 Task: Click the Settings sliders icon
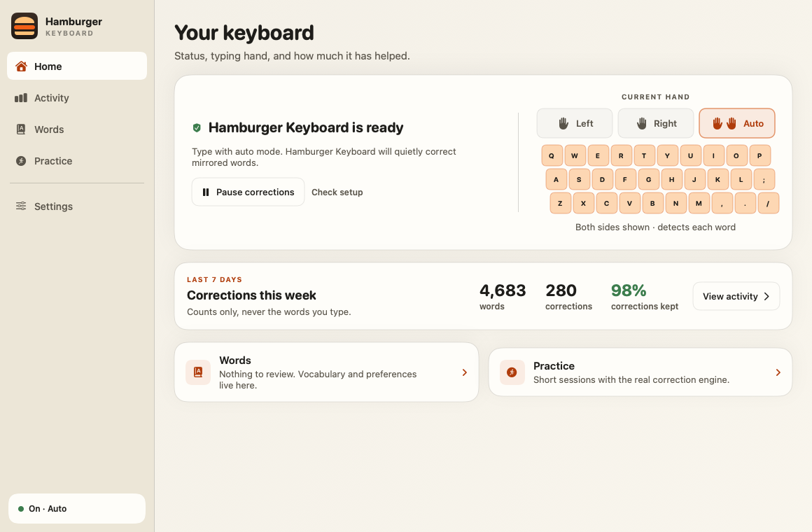pos(21,206)
